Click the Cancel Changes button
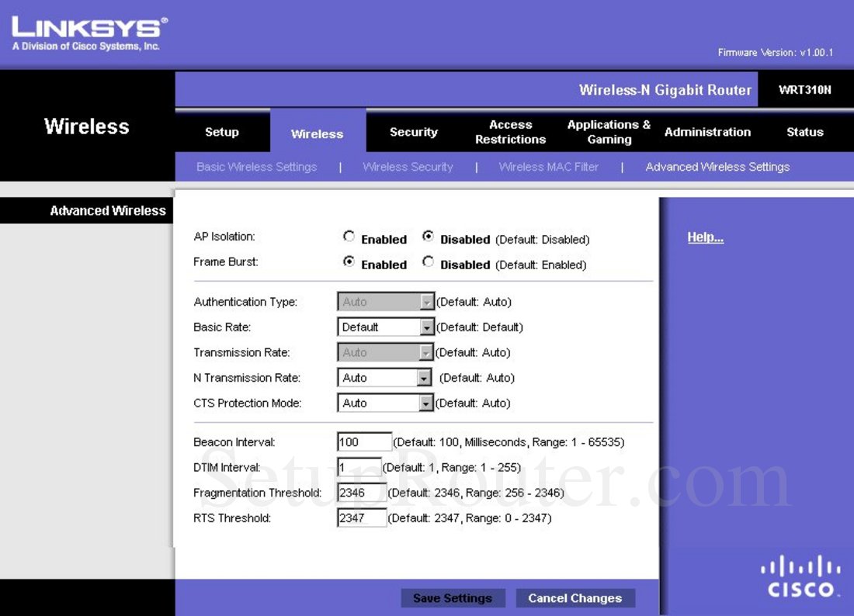 point(575,597)
